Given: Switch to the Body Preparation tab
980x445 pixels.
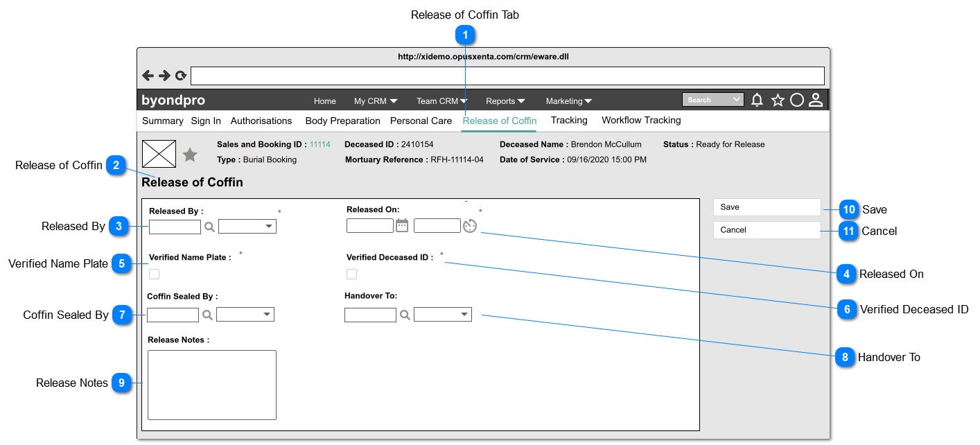Looking at the screenshot, I should [x=343, y=121].
